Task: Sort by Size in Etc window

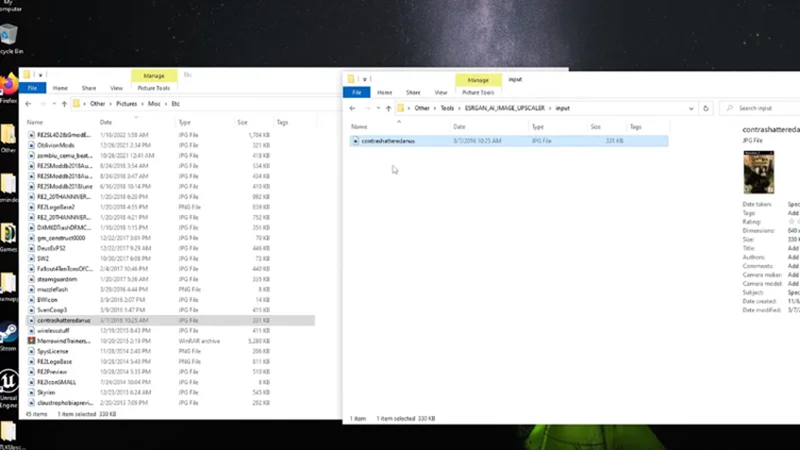Action: click(242, 122)
